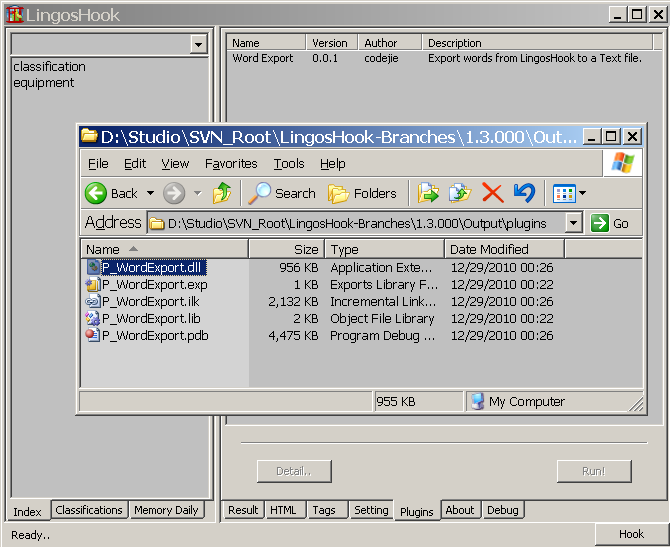670x547 pixels.
Task: Click the plugin list Author column header
Action: coord(390,43)
